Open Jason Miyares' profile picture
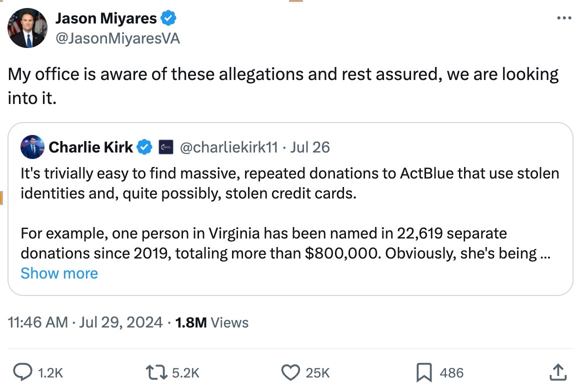584x392 pixels. [x=27, y=28]
